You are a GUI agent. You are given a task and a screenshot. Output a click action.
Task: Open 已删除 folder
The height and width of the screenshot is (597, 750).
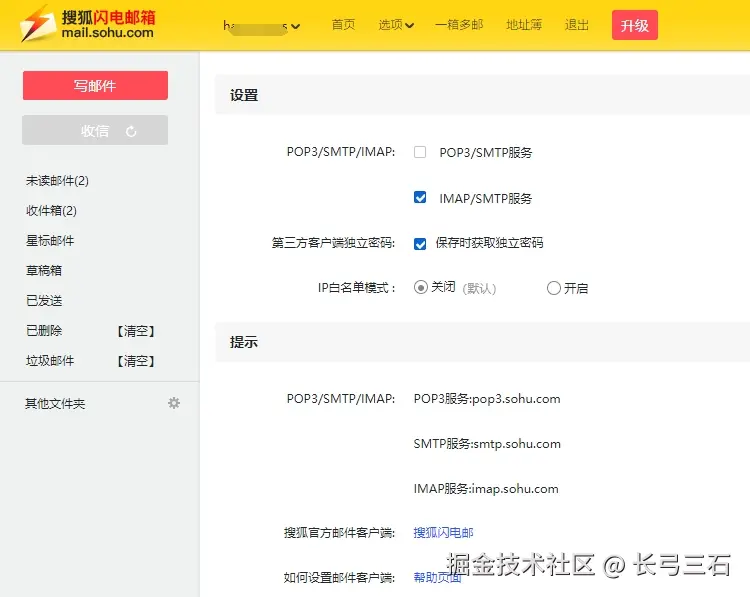point(44,331)
